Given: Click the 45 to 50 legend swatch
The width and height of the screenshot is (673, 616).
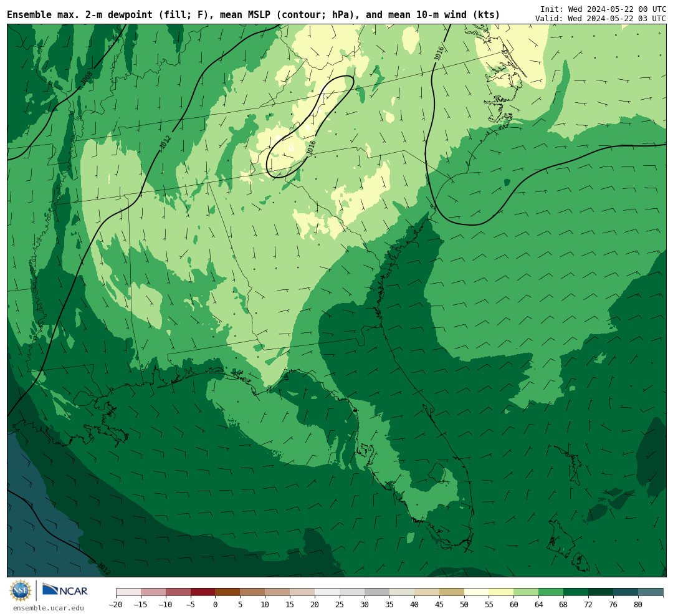Looking at the screenshot, I should pos(452,592).
